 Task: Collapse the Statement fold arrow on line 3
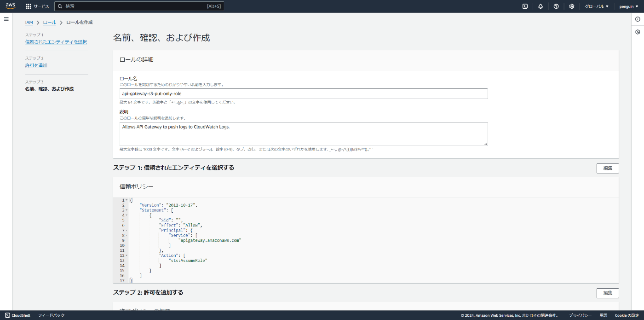tap(126, 210)
